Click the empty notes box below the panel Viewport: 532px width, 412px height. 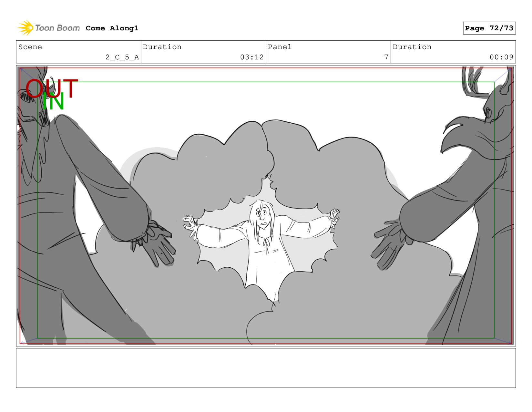click(266, 368)
